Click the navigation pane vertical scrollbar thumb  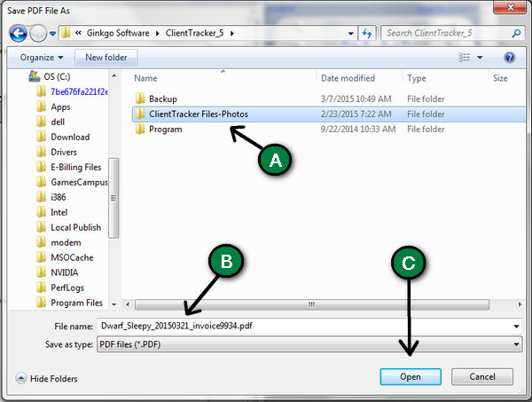pyautogui.click(x=114, y=198)
